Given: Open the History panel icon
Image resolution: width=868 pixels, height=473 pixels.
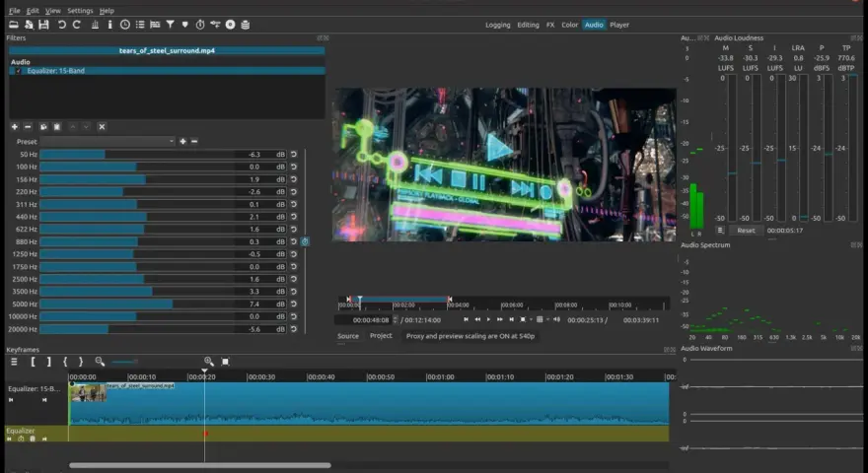Looking at the screenshot, I should [x=215, y=25].
